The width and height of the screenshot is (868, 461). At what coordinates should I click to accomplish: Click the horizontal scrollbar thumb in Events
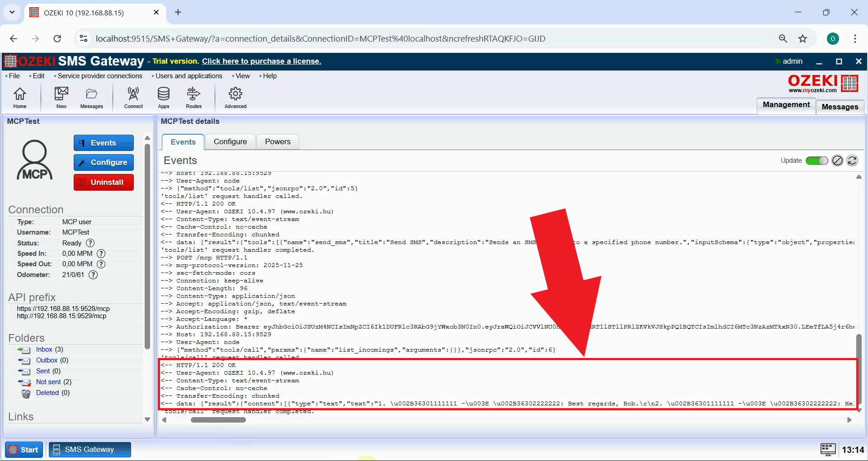[x=218, y=420]
